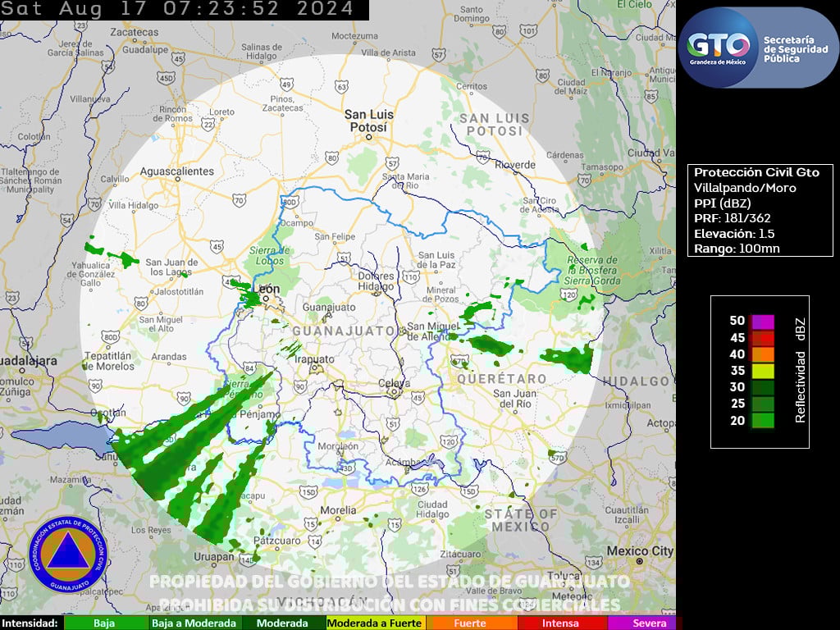Click the GTO Grandeza de México logo
The height and width of the screenshot is (630, 840).
click(x=719, y=48)
